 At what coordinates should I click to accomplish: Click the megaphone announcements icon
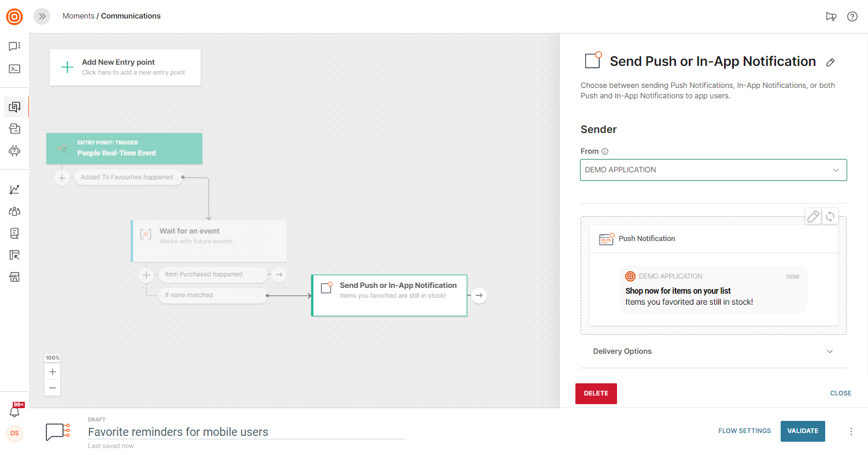pyautogui.click(x=831, y=16)
